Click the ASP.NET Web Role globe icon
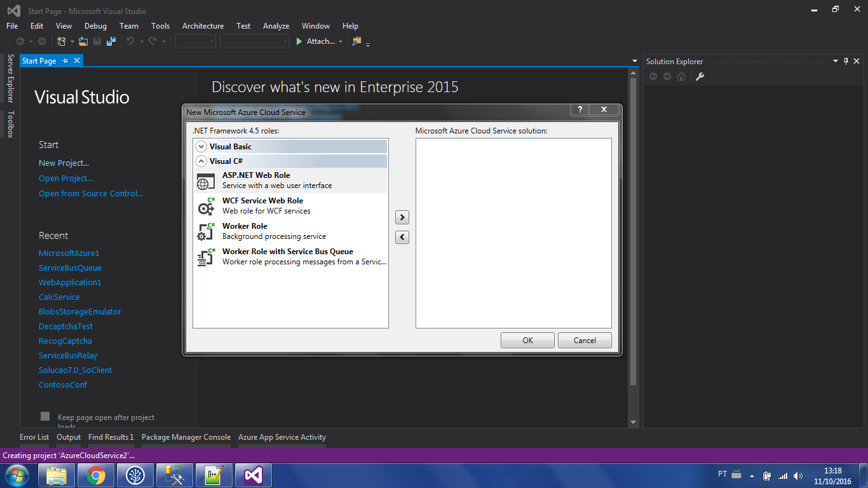This screenshot has width=868, height=488. point(205,181)
